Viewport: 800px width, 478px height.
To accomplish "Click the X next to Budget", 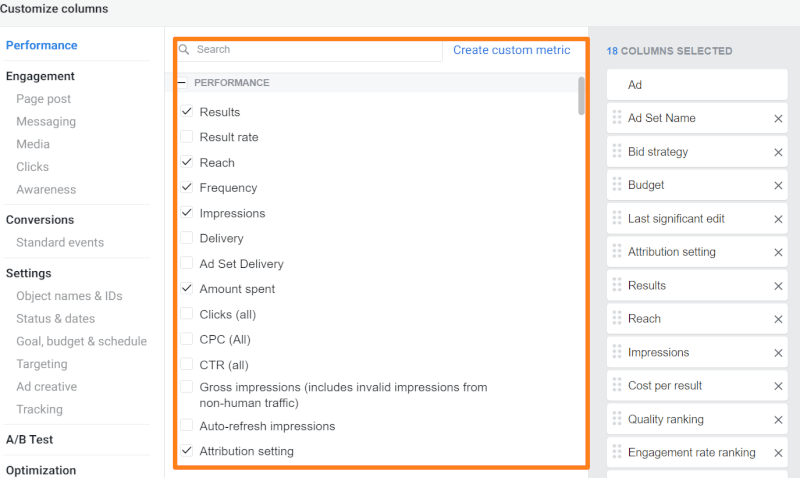I will pos(778,185).
